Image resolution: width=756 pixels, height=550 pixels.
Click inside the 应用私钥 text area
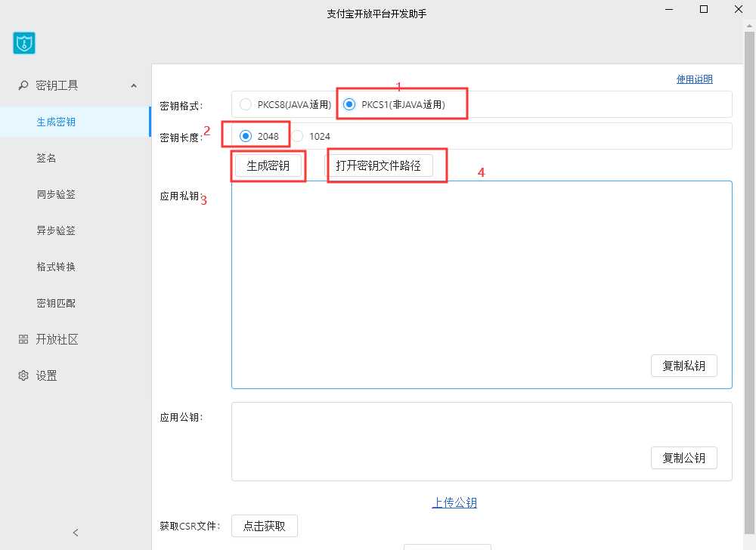click(x=482, y=285)
